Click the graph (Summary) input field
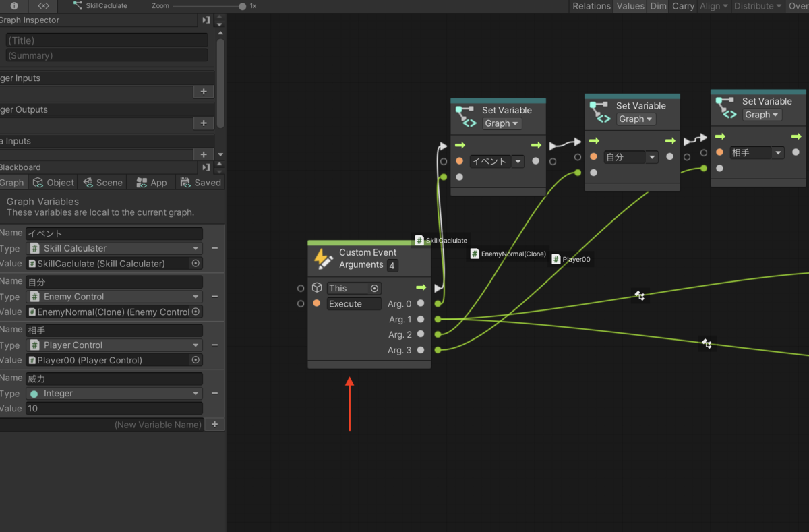Screen dimensions: 809x532 (107, 55)
